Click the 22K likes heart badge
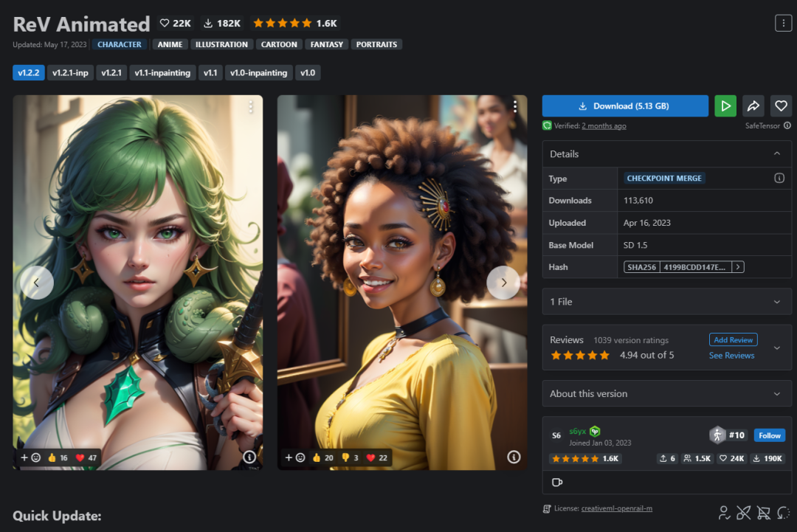797x532 pixels. pyautogui.click(x=176, y=24)
